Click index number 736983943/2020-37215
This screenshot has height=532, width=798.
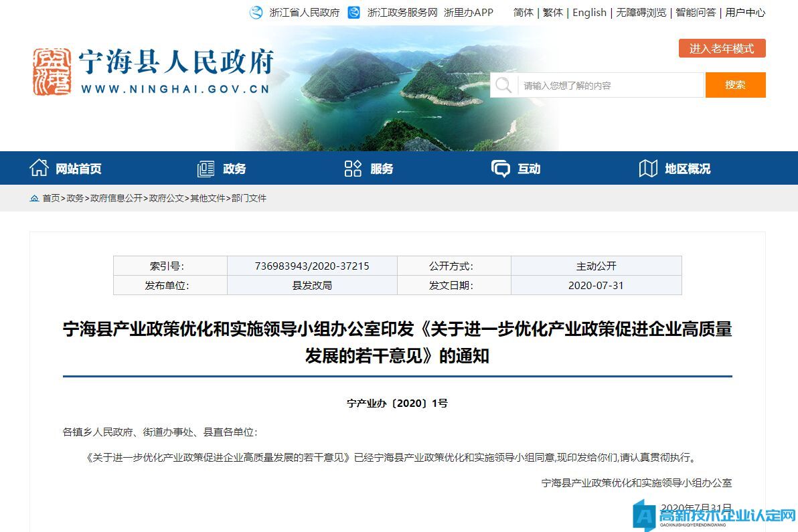click(312, 266)
